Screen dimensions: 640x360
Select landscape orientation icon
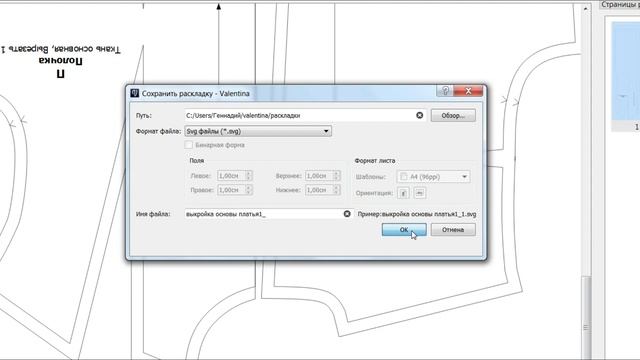[420, 193]
